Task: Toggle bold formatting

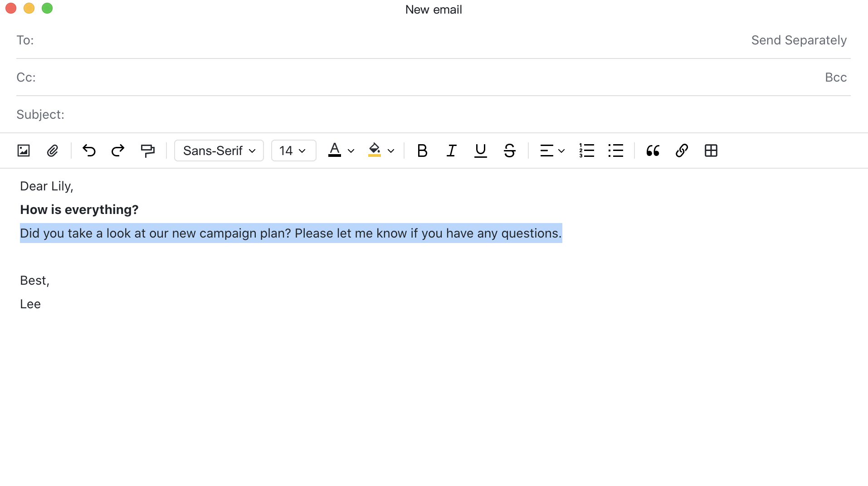Action: (x=422, y=151)
